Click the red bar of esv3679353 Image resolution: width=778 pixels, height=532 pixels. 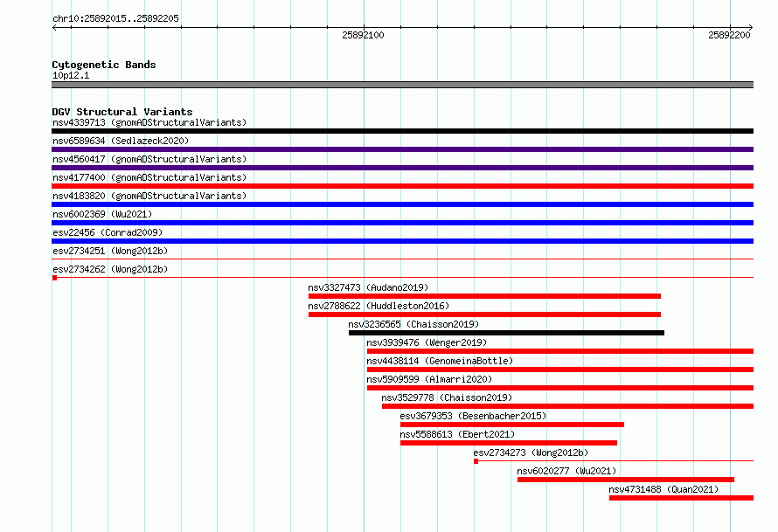(x=512, y=425)
